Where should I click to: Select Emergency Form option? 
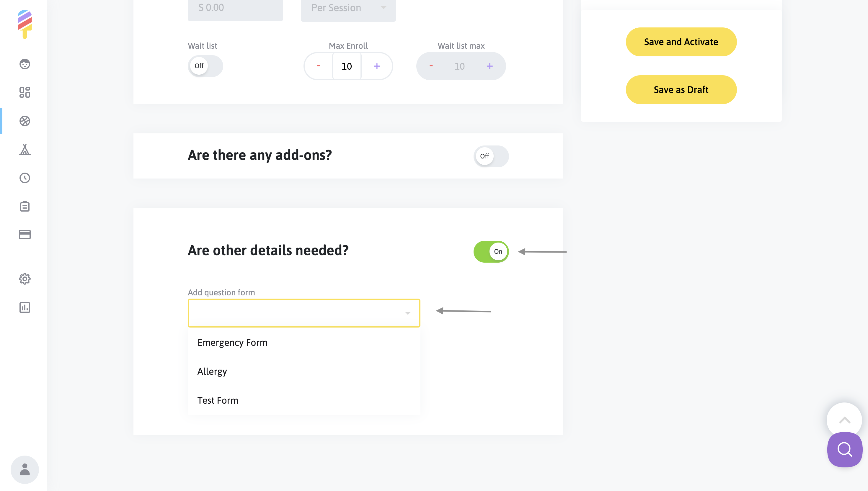[232, 343]
